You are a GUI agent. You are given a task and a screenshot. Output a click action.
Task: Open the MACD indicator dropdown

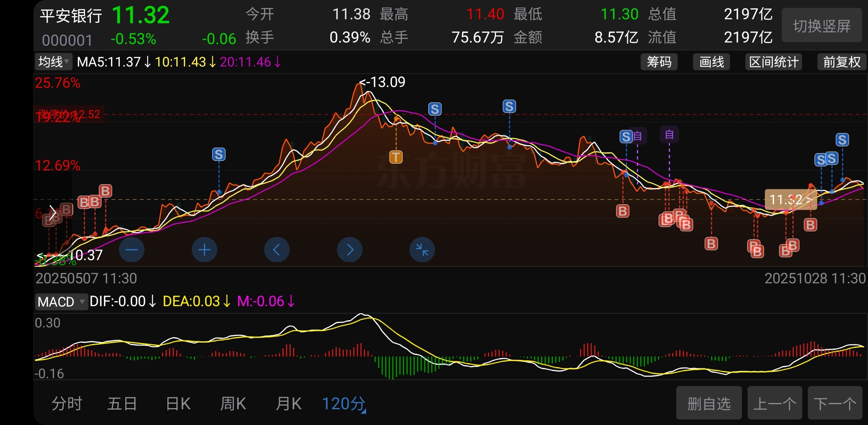[61, 302]
